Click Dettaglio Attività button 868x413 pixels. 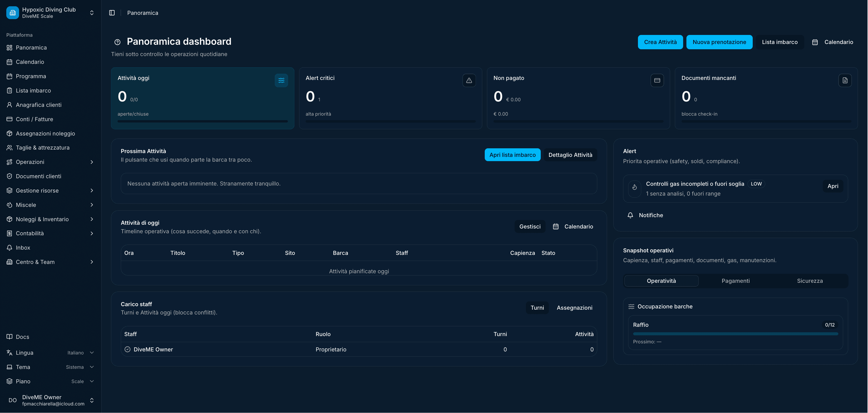[570, 155]
